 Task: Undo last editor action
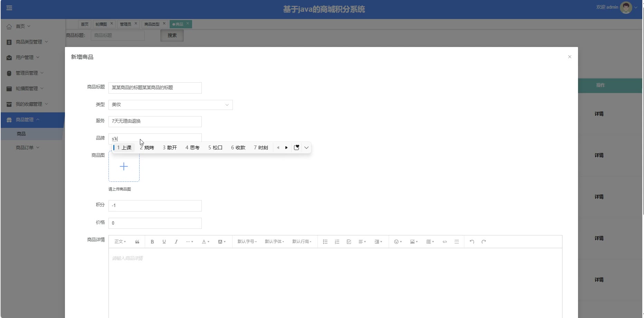click(x=472, y=242)
